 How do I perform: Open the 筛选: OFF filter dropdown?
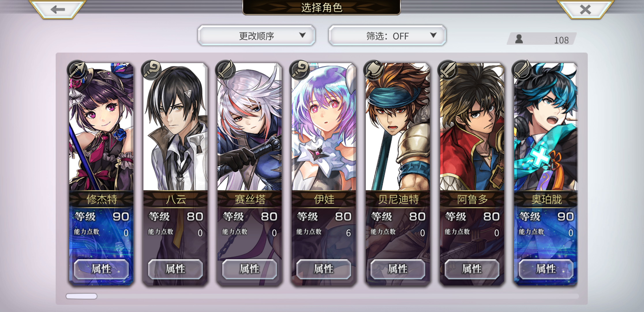[387, 36]
